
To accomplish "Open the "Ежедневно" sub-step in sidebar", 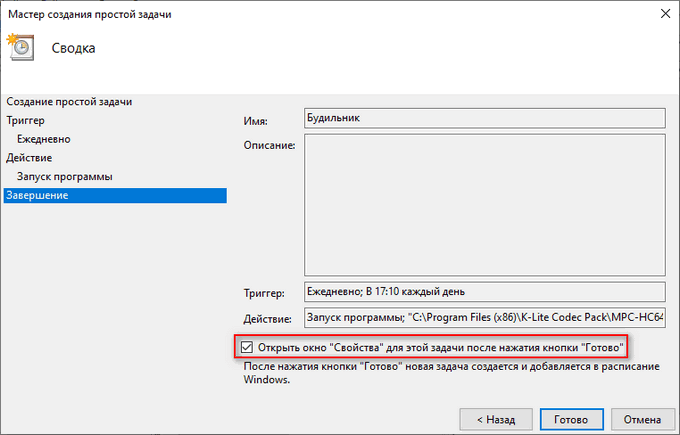I will point(43,139).
